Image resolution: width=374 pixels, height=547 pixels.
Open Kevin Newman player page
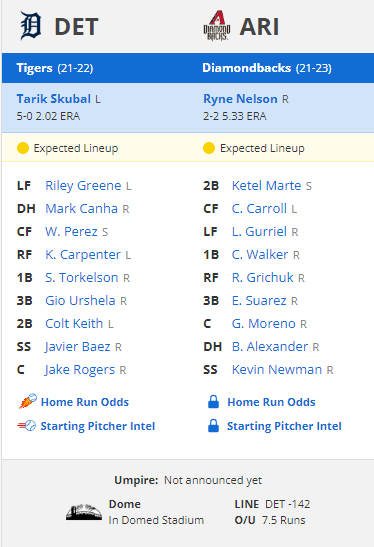pyautogui.click(x=277, y=370)
